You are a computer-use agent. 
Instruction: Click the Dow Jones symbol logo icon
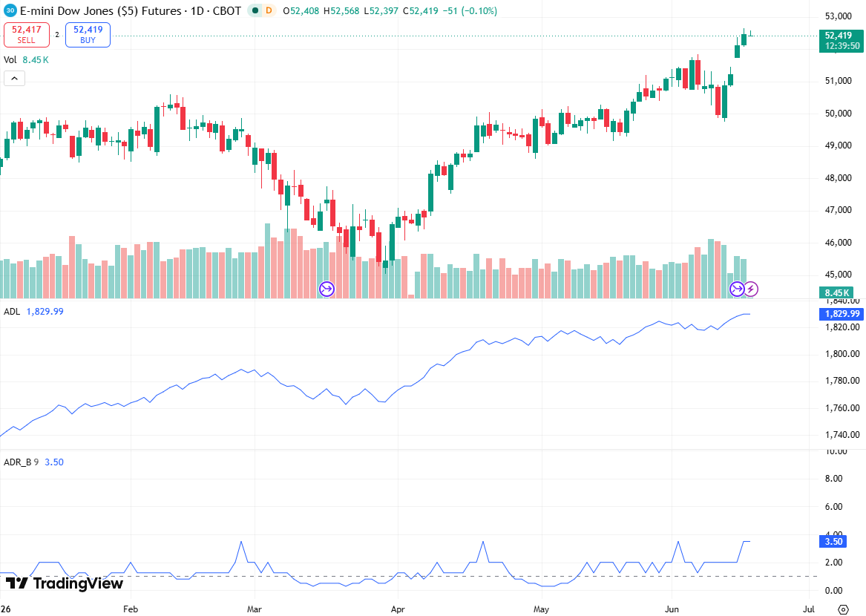10,10
